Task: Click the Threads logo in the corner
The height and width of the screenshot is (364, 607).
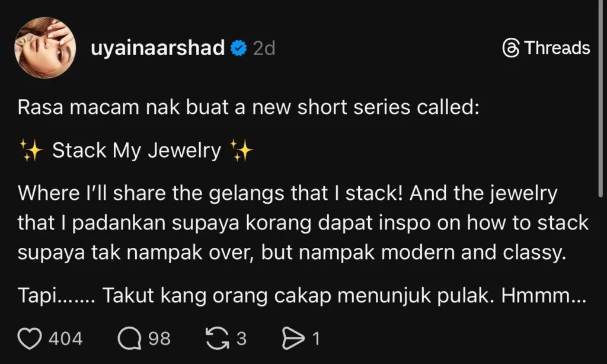Action: pyautogui.click(x=512, y=48)
